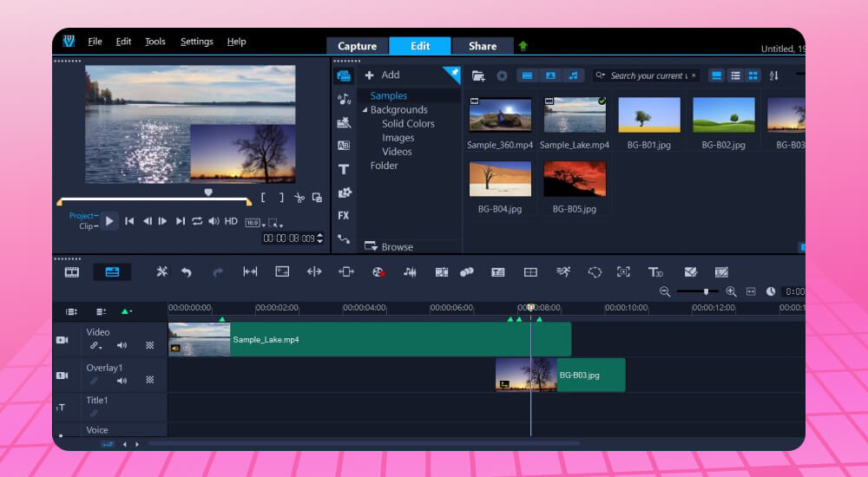Open the aspect ratio 16:9 dropdown
Screen dimensions: 868x477
(x=254, y=222)
